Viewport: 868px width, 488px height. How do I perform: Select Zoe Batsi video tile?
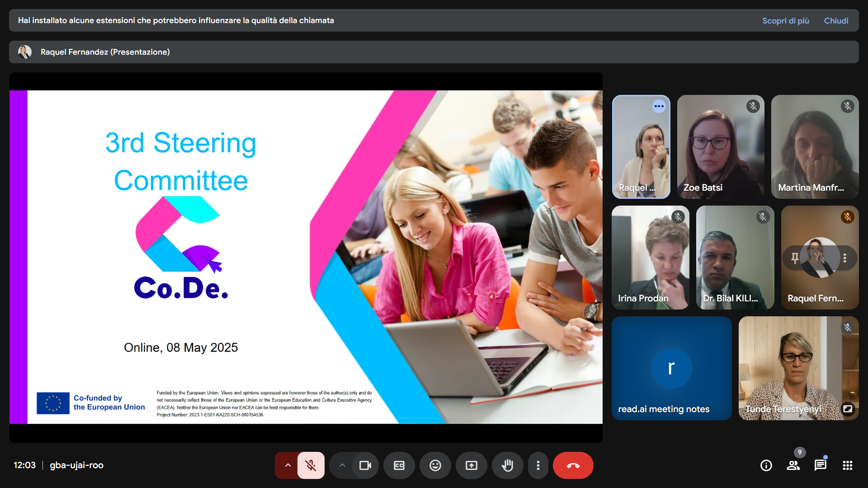(x=721, y=147)
